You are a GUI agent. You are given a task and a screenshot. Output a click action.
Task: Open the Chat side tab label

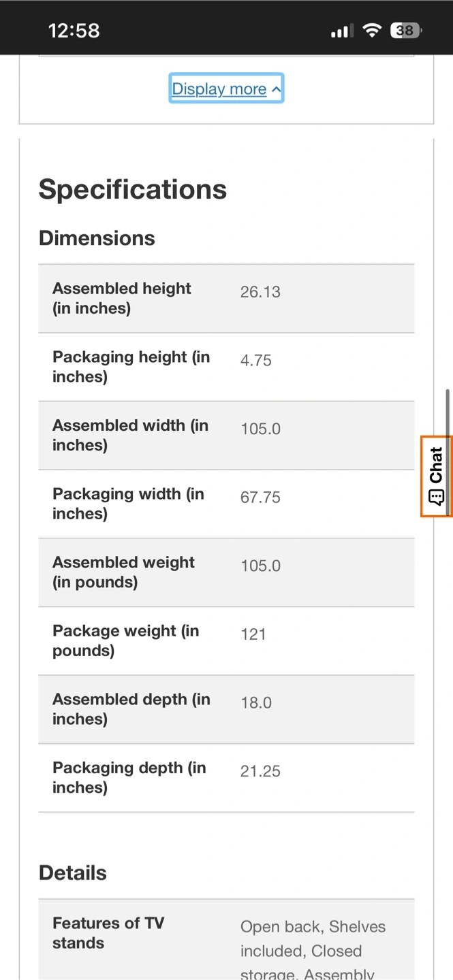[437, 465]
